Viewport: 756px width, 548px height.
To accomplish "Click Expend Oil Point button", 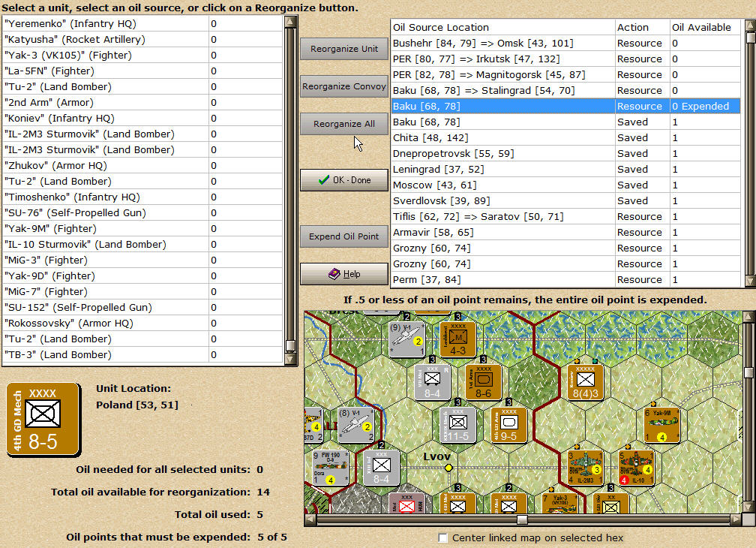I will (x=344, y=236).
